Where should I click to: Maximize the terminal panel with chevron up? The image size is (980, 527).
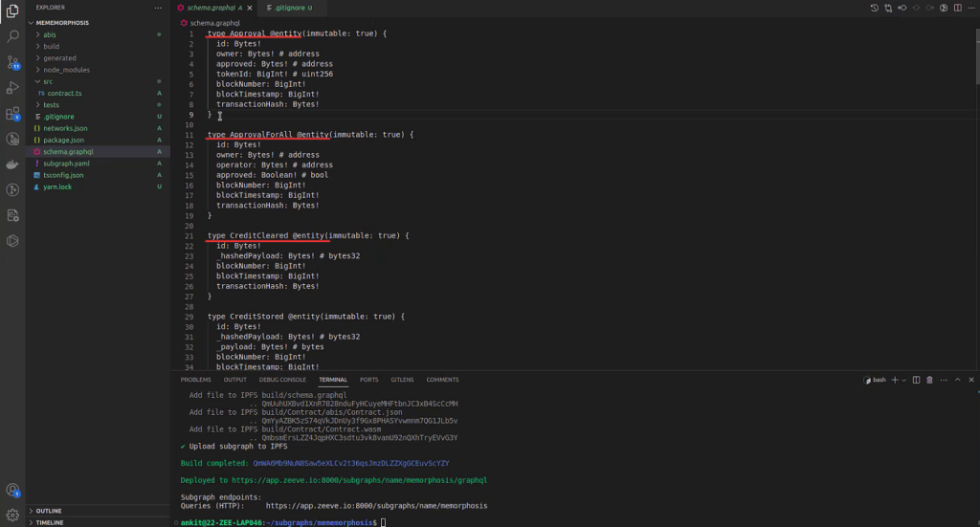coord(957,380)
